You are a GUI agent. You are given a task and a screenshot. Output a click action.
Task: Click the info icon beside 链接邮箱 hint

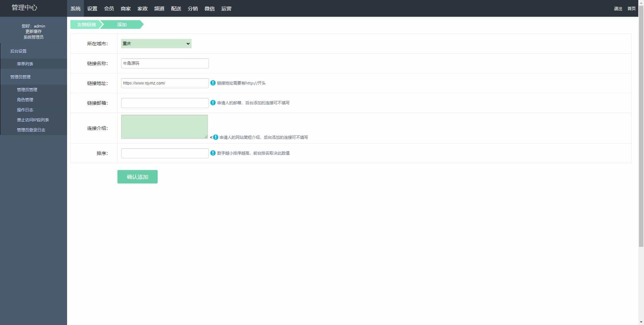[x=213, y=103]
